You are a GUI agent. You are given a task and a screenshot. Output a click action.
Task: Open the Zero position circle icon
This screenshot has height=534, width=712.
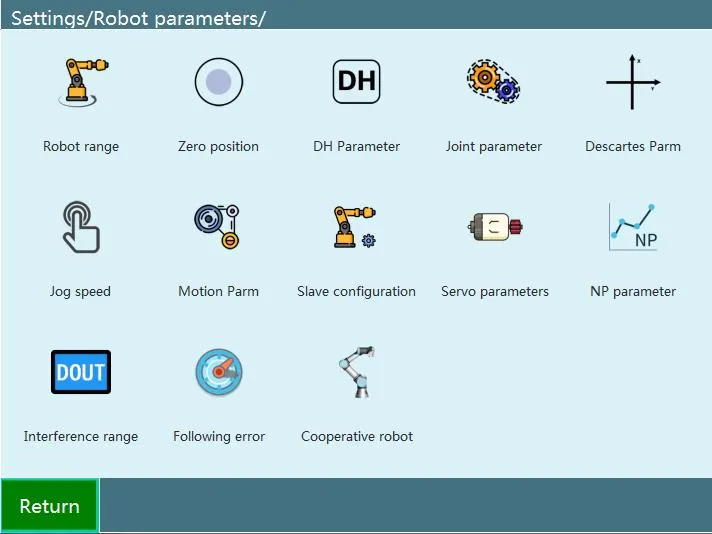[x=219, y=82]
